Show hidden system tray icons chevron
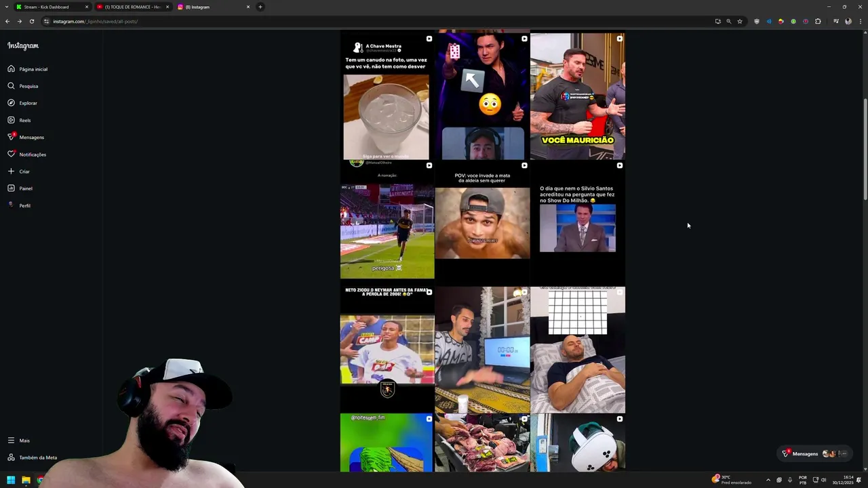This screenshot has height=488, width=868. 768,480
